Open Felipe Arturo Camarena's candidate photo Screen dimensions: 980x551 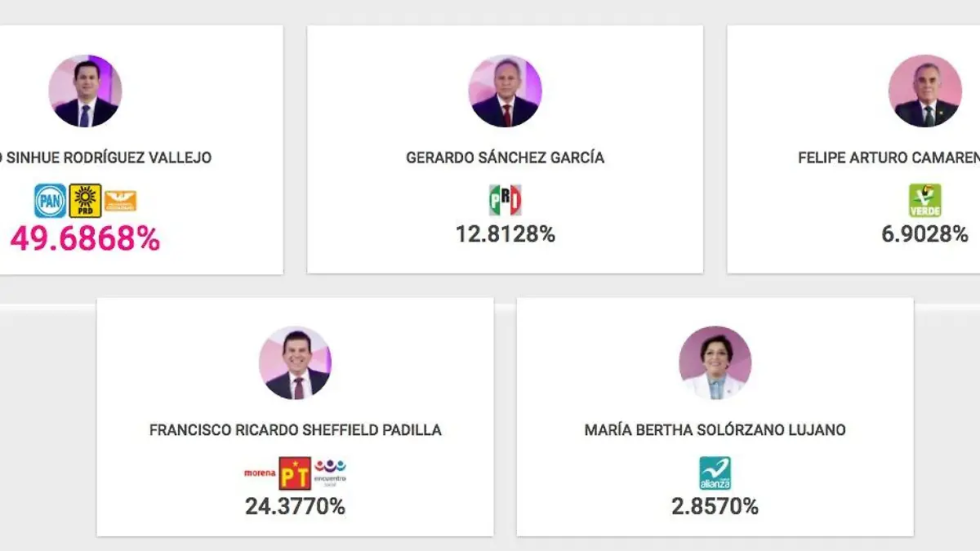[x=924, y=91]
